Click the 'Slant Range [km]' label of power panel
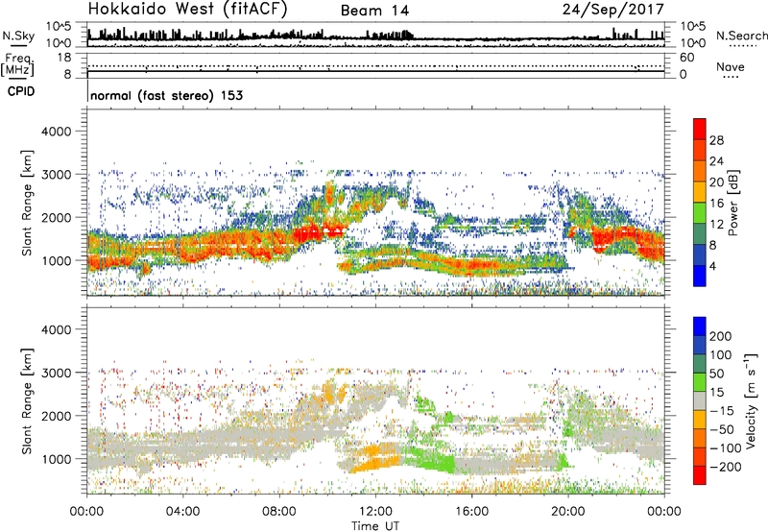The width and height of the screenshot is (768, 532). [27, 203]
